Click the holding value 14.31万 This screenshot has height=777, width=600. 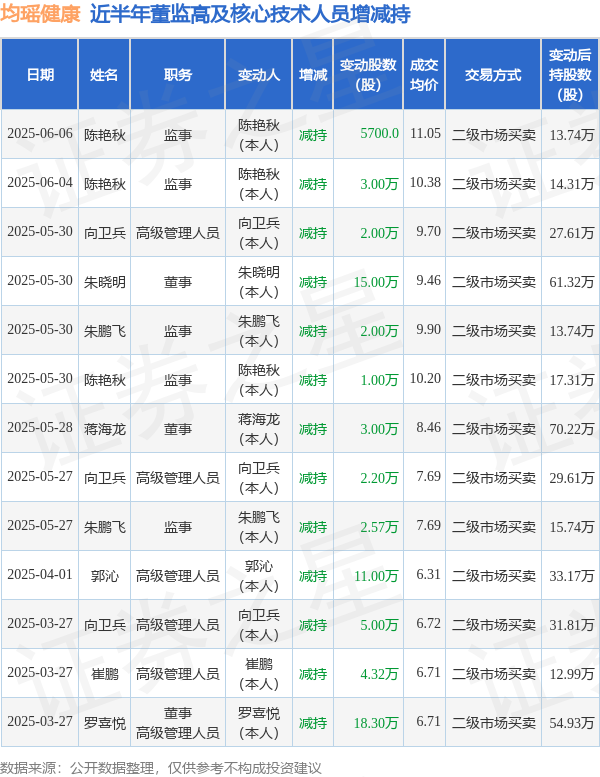click(x=572, y=184)
